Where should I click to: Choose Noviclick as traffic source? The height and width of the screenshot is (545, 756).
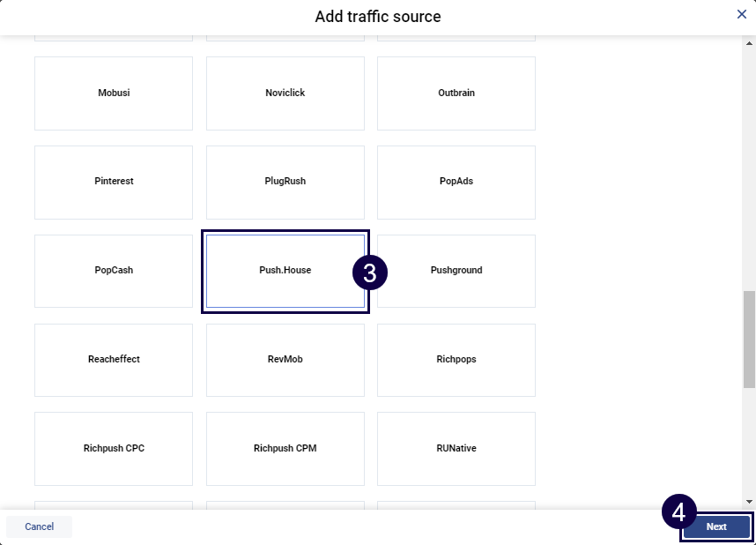[x=285, y=93]
